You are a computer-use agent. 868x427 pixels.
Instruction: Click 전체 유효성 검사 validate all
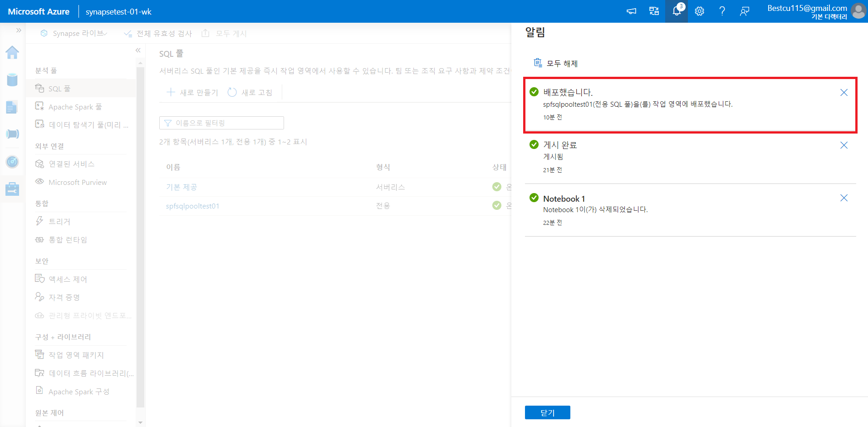coord(158,34)
